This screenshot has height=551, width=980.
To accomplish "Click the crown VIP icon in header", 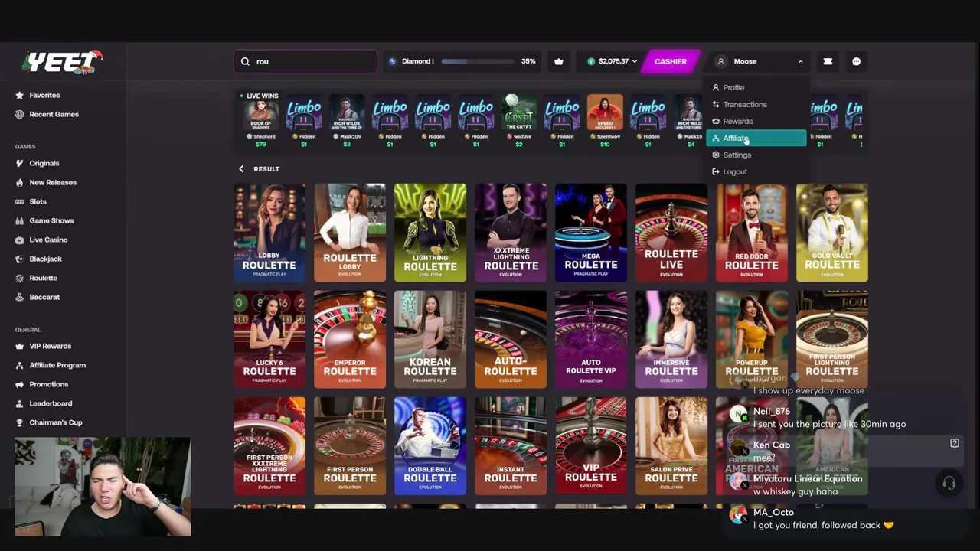I will [x=559, y=61].
